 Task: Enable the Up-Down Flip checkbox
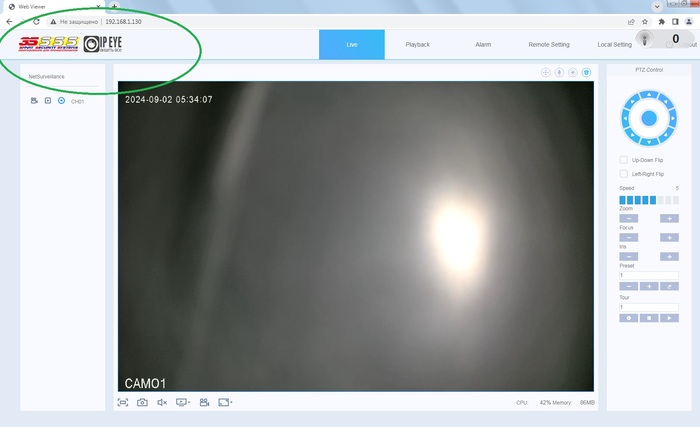[624, 160]
